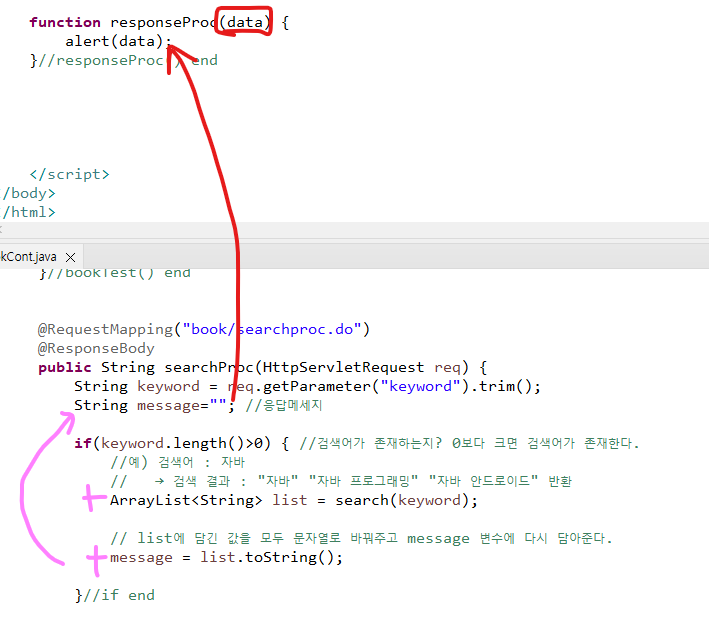The image size is (709, 618).
Task: Click the closing '/body>' tag line
Action: 28,193
